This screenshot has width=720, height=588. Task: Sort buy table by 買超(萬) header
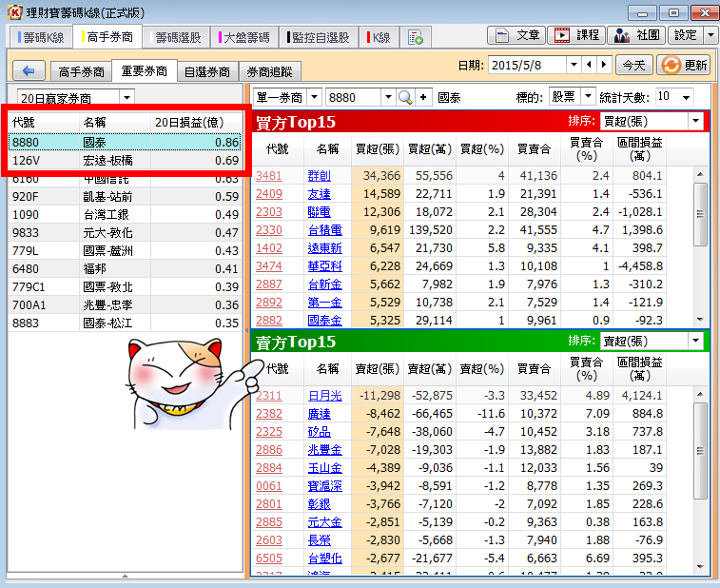[x=430, y=148]
